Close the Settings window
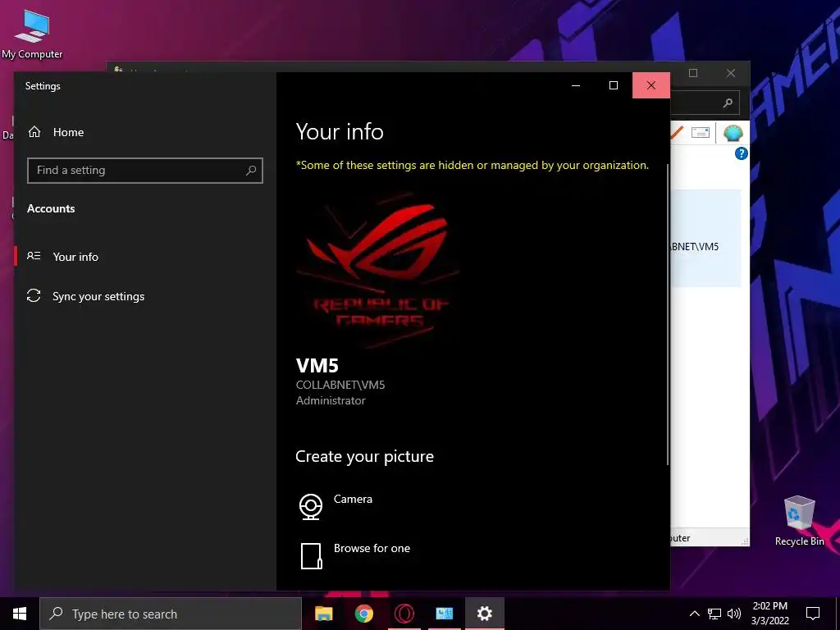The image size is (840, 630). coord(651,85)
